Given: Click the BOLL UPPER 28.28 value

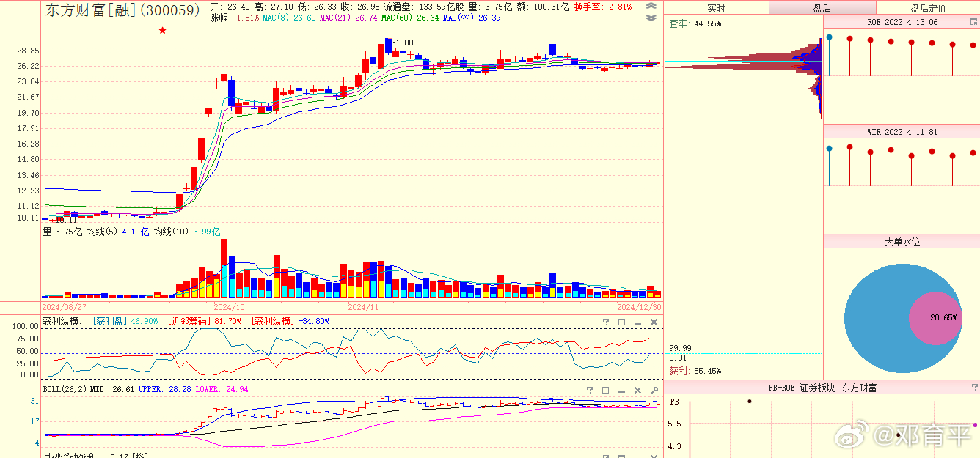Looking at the screenshot, I should point(164,389).
